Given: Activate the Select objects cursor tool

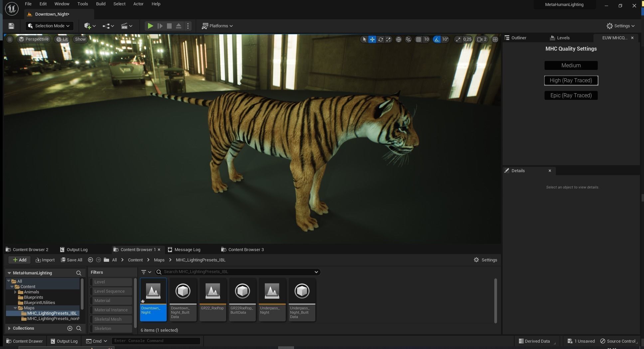Looking at the screenshot, I should pyautogui.click(x=364, y=39).
